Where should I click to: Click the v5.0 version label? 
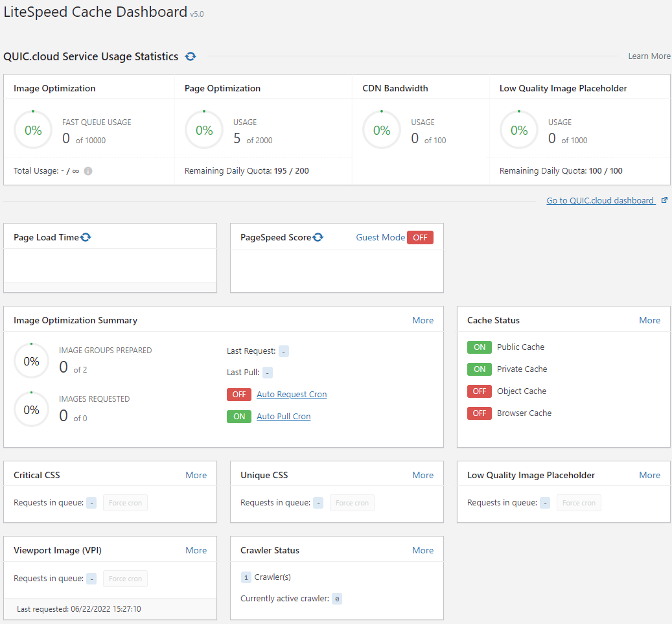tap(197, 14)
